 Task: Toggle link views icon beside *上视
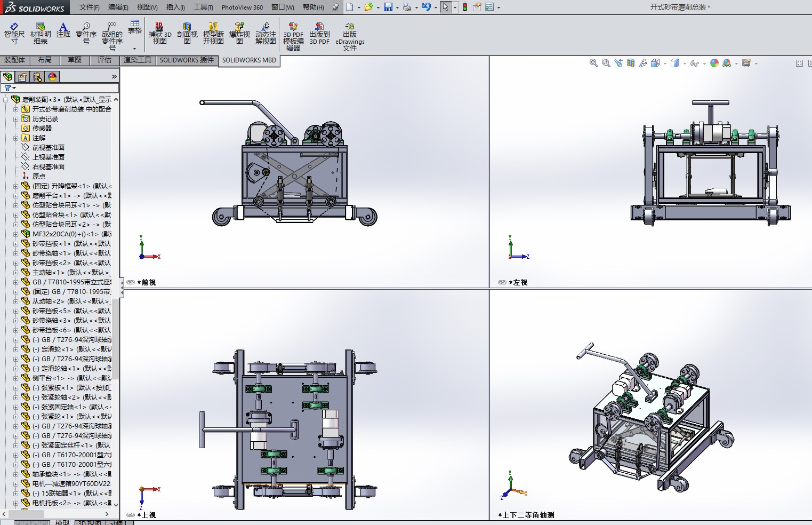click(131, 515)
